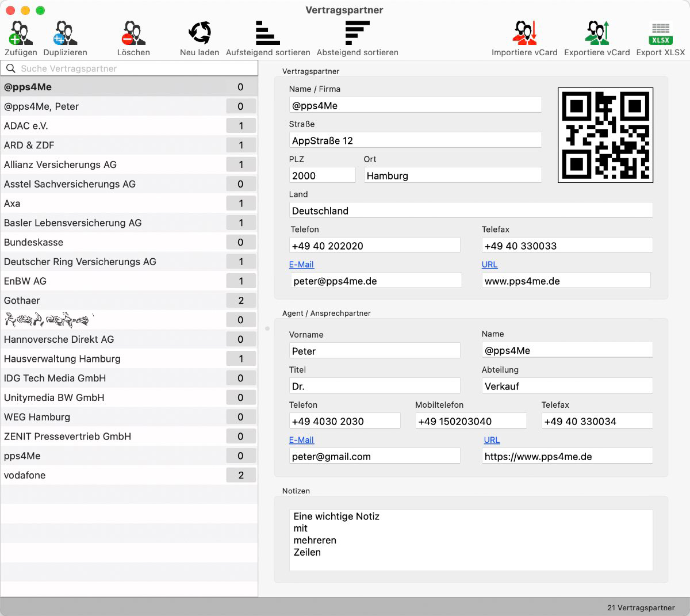Reload the list with Neu laden
Image resolution: width=690 pixels, height=616 pixels.
tap(200, 33)
